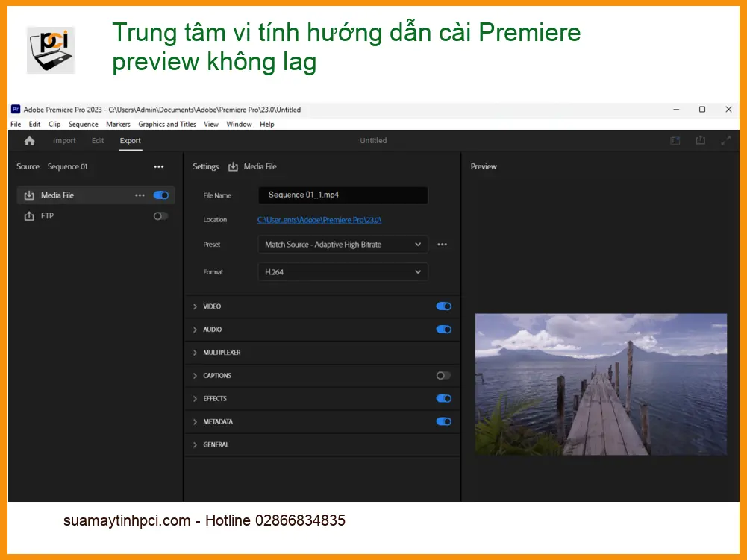Open Media File row three-dot options
Screen dimensions: 747x560
pyautogui.click(x=140, y=195)
